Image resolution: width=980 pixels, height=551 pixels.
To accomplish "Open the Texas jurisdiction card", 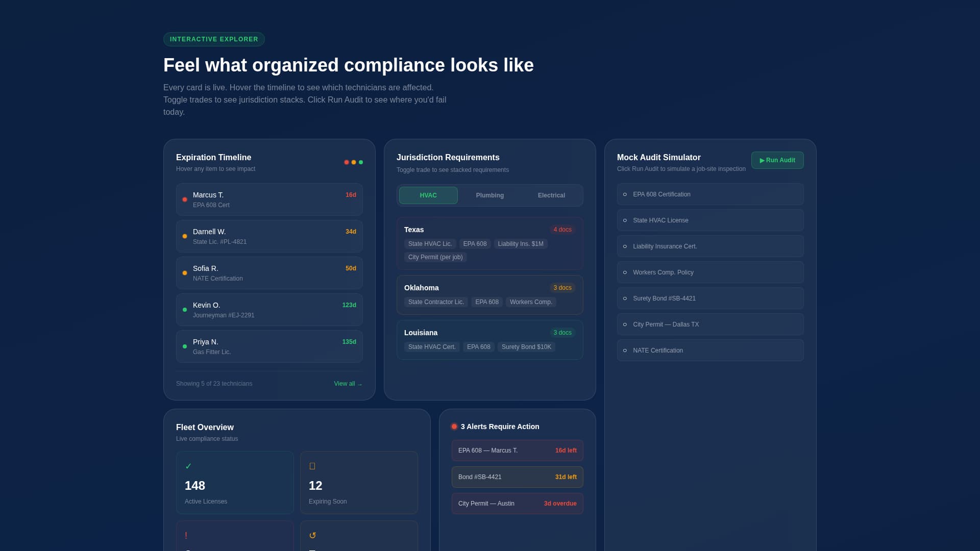I will [490, 243].
